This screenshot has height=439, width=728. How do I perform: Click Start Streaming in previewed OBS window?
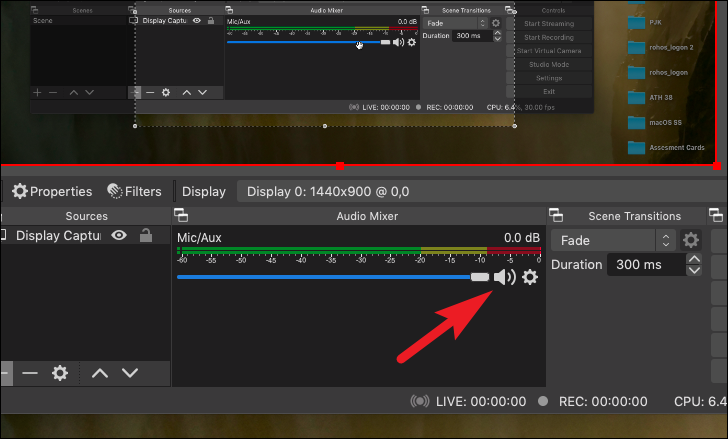coord(549,24)
